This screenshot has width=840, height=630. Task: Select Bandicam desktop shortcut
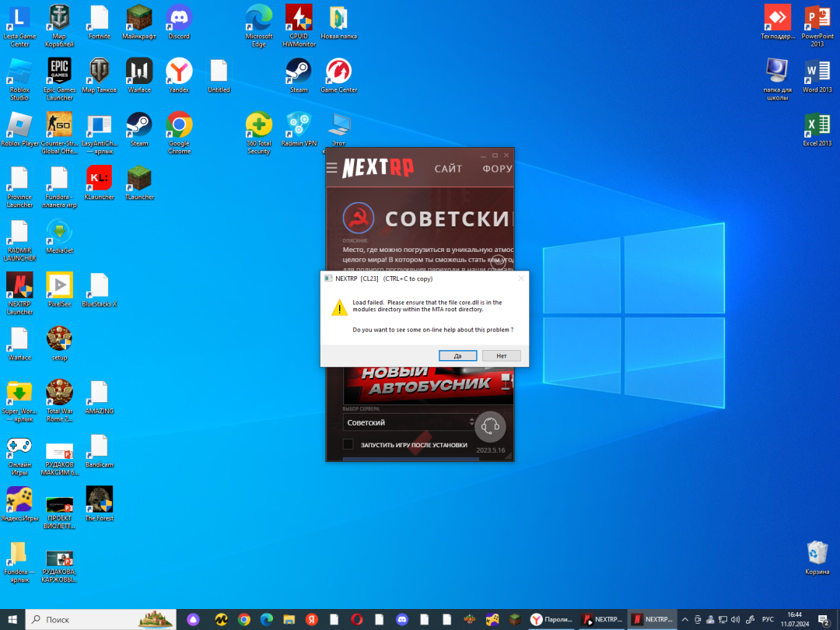99,450
